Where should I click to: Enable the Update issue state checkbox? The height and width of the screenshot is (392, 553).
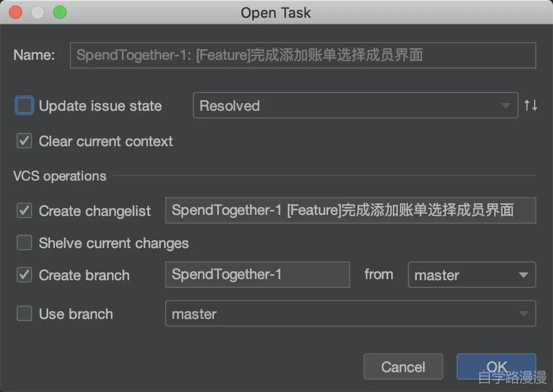pyautogui.click(x=24, y=106)
